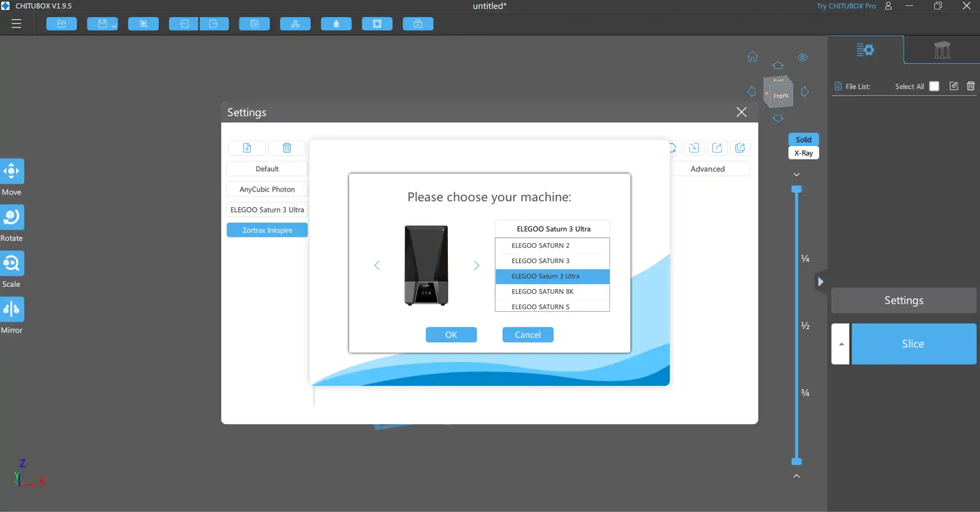Screen dimensions: 980x512
Task: Click the printer preview thumbnail
Action: [426, 265]
